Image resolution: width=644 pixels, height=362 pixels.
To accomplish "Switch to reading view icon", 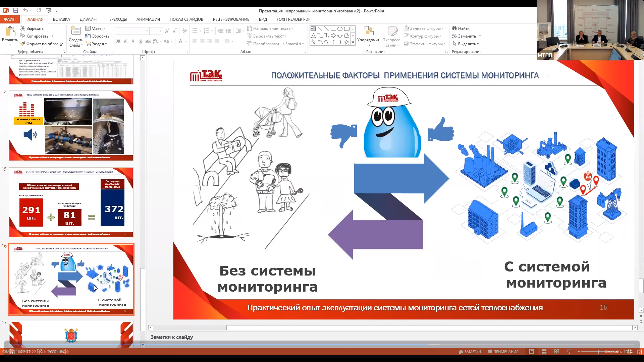I will point(557,351).
